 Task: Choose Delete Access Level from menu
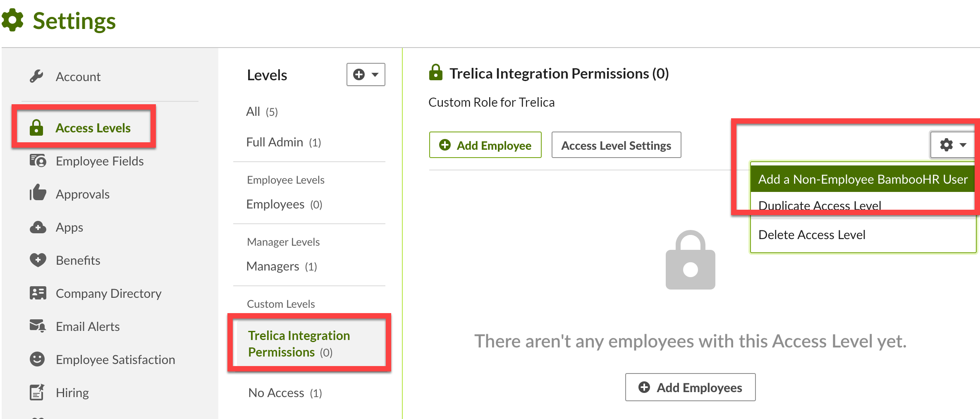(863, 235)
